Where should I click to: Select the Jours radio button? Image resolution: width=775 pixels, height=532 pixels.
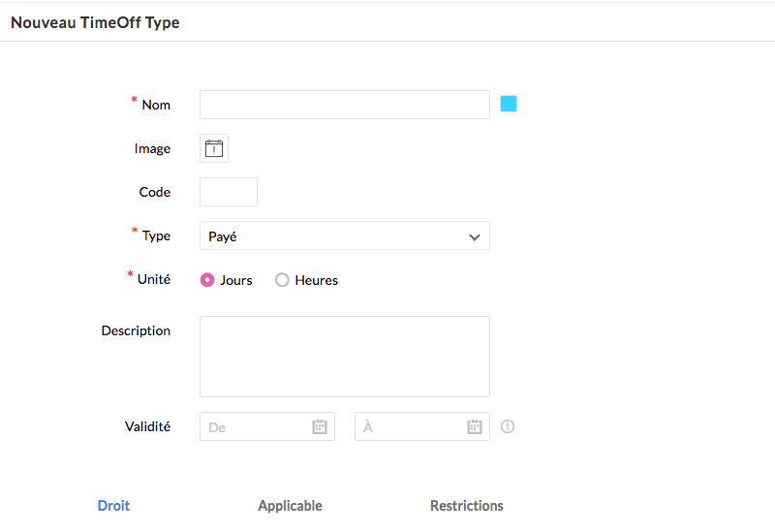click(207, 280)
